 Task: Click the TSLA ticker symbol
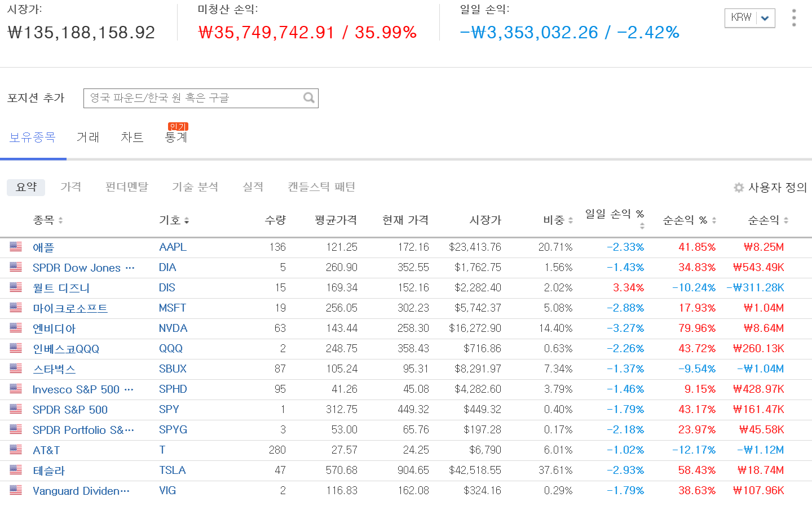(x=172, y=470)
